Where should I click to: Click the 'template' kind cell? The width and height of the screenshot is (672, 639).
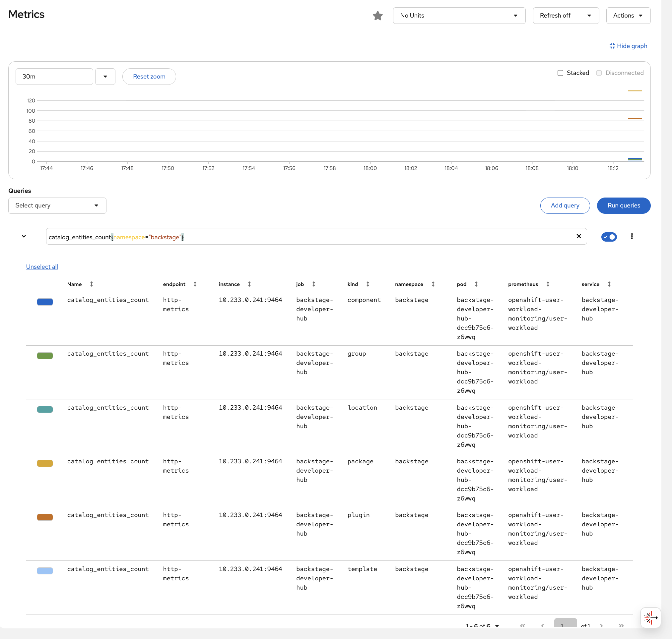tap(362, 569)
